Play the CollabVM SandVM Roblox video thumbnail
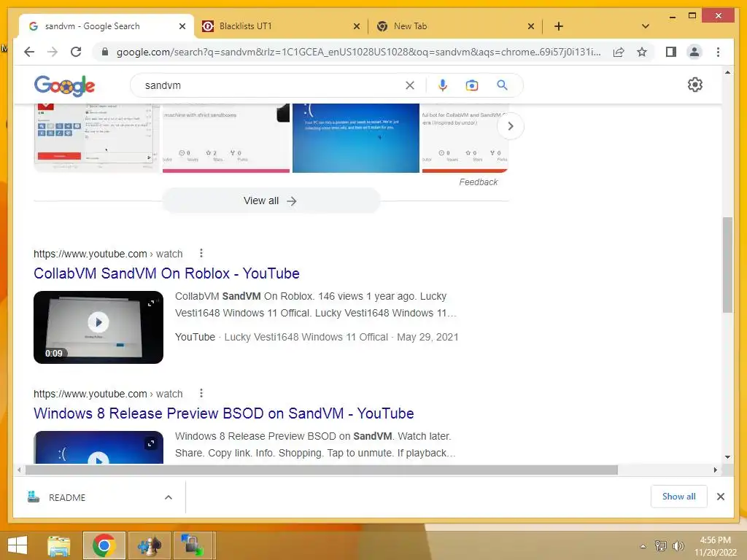Viewport: 747px width, 560px height. coord(98,327)
